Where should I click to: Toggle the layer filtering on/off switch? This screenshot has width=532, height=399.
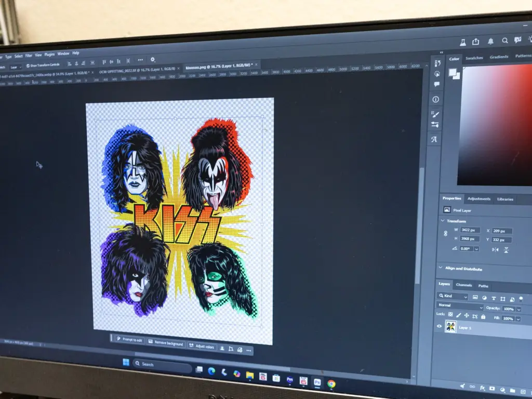(521, 299)
